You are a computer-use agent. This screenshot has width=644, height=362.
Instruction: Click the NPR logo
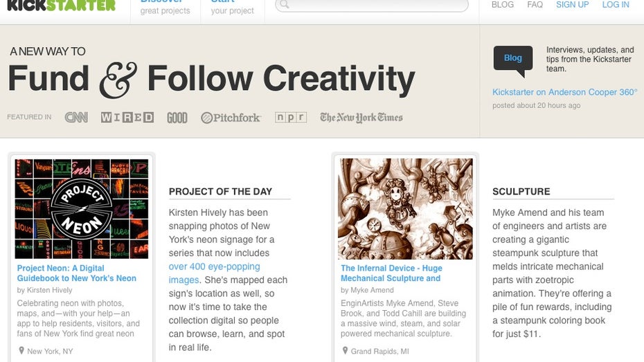pyautogui.click(x=290, y=117)
